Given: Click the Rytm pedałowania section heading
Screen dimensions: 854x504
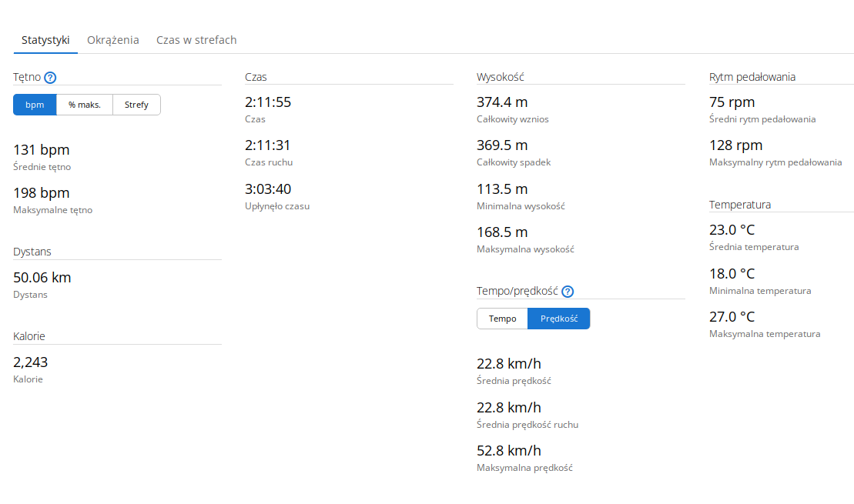Looking at the screenshot, I should pyautogui.click(x=752, y=77).
